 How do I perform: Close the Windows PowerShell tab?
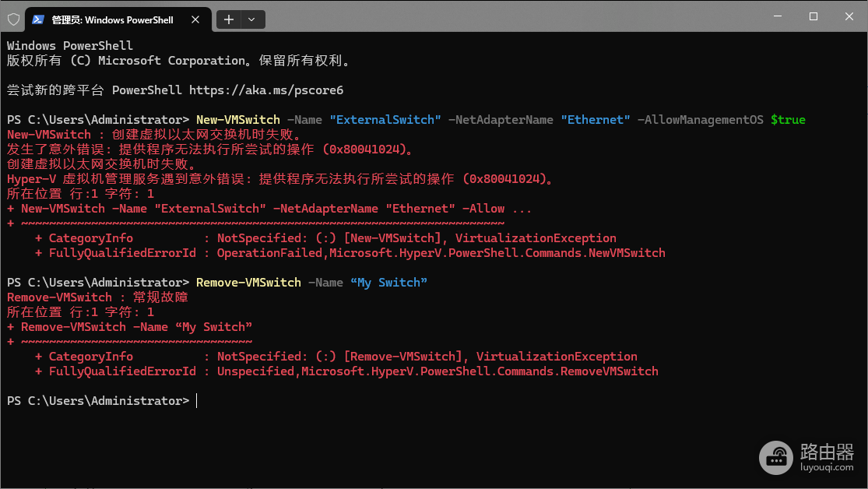(x=195, y=20)
